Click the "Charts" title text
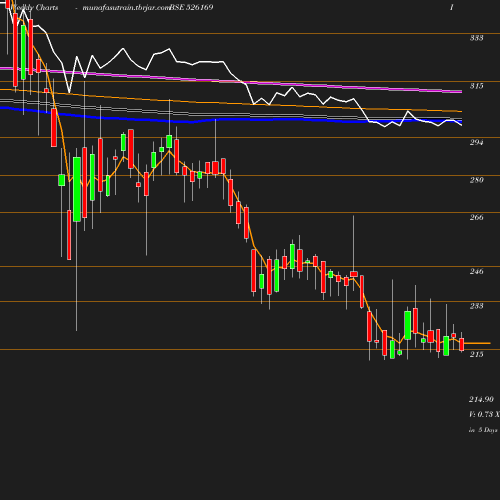This screenshot has width=500, height=500. point(47,7)
